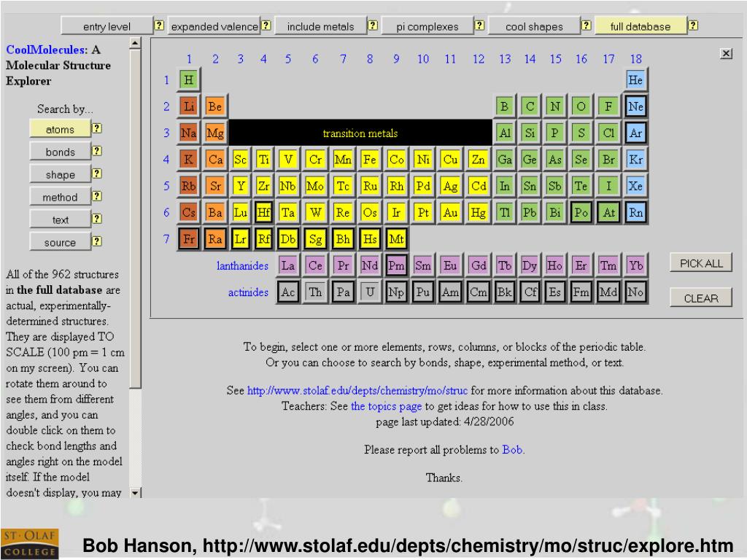Search by source

coord(60,242)
